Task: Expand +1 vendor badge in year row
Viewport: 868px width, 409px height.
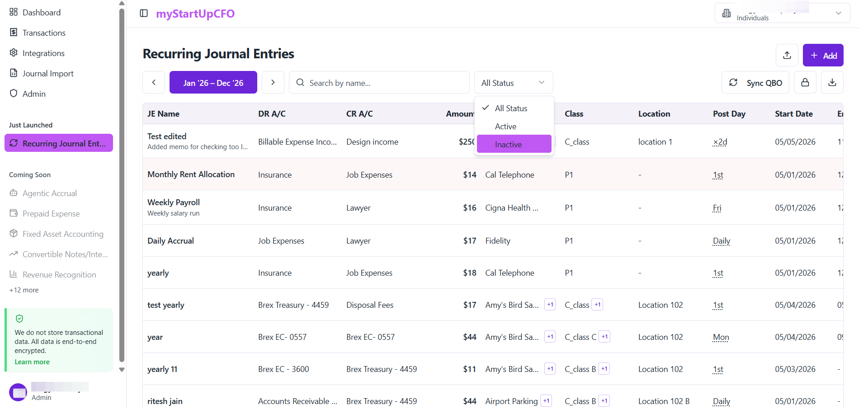Action: pyautogui.click(x=550, y=337)
